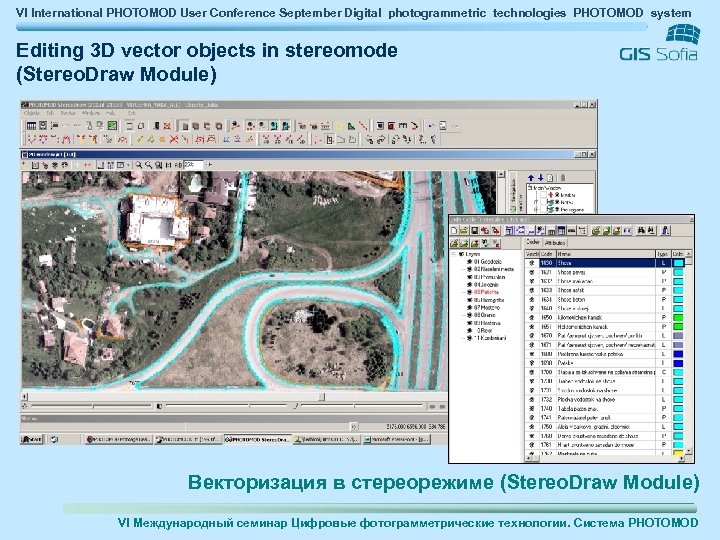Open the Service menu
This screenshot has width=720, height=540.
(68, 112)
